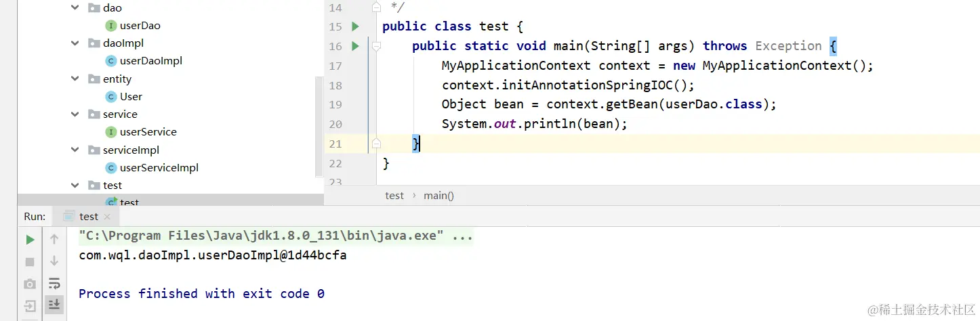
Task: Click the test breadcrumb
Action: pos(394,195)
